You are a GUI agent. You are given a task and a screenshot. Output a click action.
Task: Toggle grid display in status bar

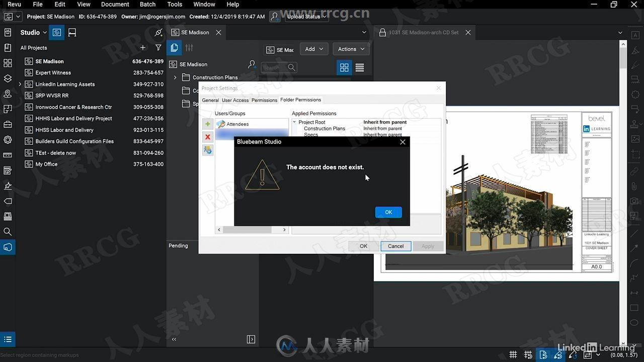pos(513,355)
